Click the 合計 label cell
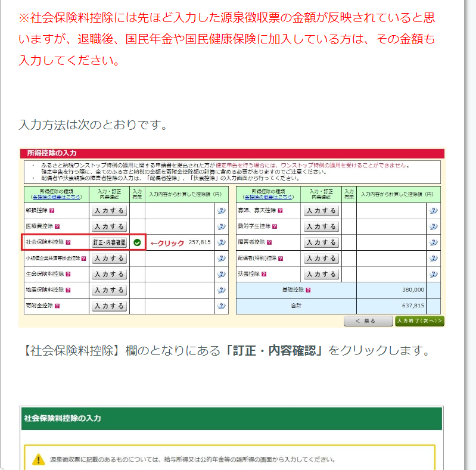The height and width of the screenshot is (470, 476). coord(296,306)
